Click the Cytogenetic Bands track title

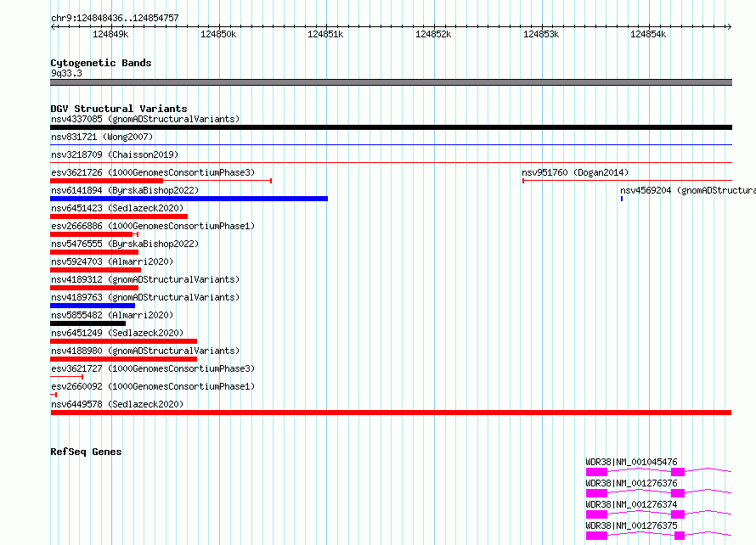pyautogui.click(x=101, y=63)
